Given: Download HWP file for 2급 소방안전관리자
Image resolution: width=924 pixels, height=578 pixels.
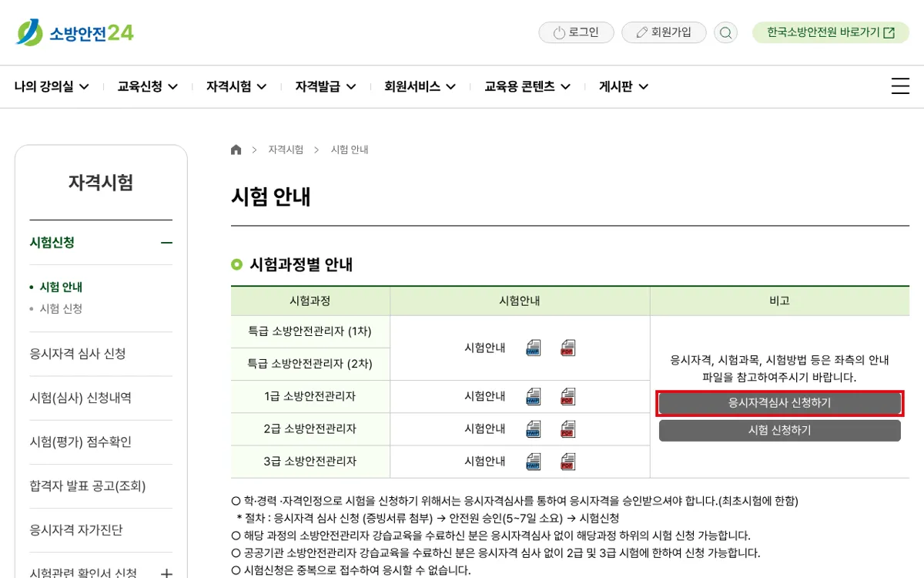Looking at the screenshot, I should click(x=534, y=429).
